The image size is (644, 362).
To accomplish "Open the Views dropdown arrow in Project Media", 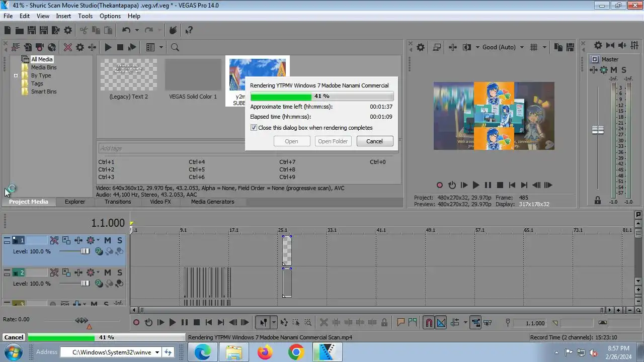I will [x=162, y=47].
